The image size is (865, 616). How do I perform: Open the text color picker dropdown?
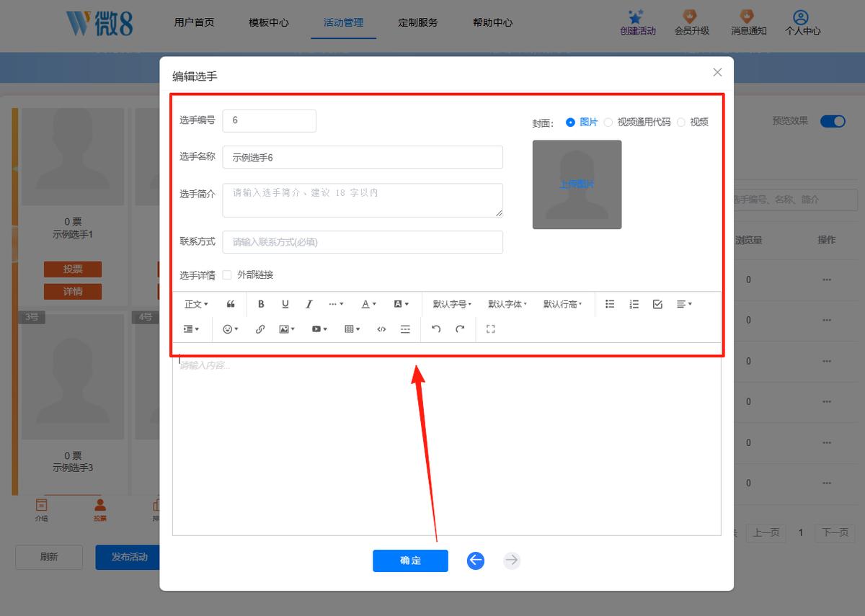click(369, 304)
